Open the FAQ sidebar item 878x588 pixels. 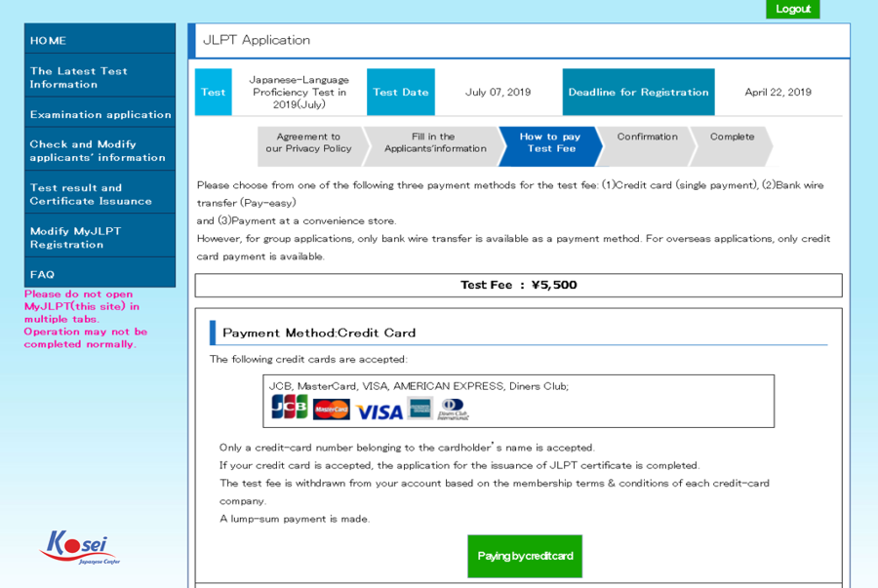click(x=100, y=275)
